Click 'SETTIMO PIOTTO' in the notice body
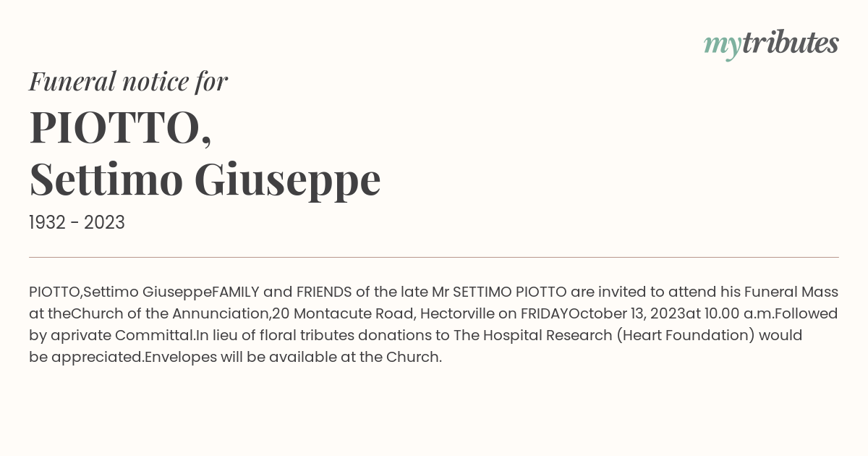The height and width of the screenshot is (456, 868). point(509,292)
